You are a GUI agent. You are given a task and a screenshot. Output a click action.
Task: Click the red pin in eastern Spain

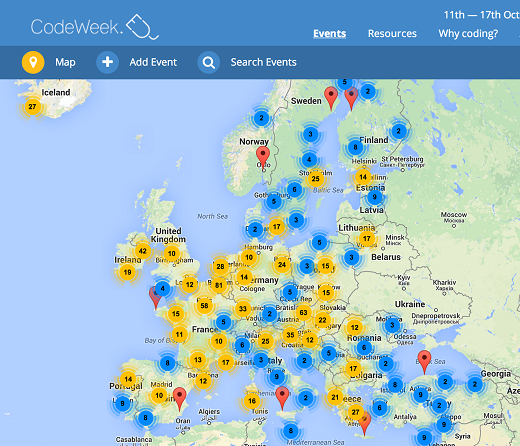tap(180, 399)
